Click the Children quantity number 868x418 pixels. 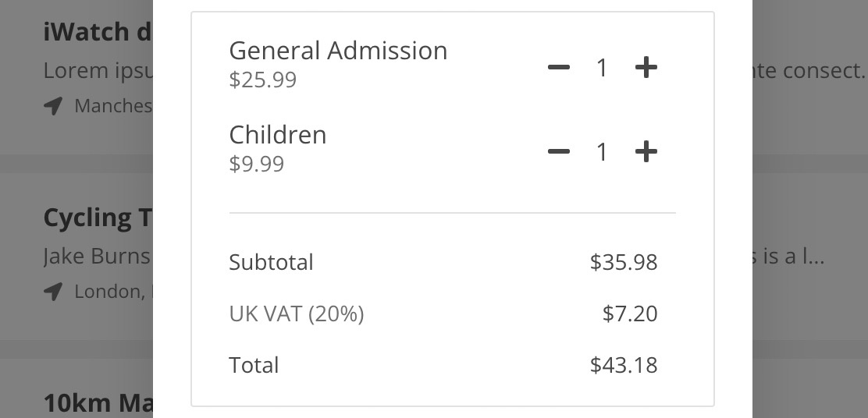click(602, 151)
